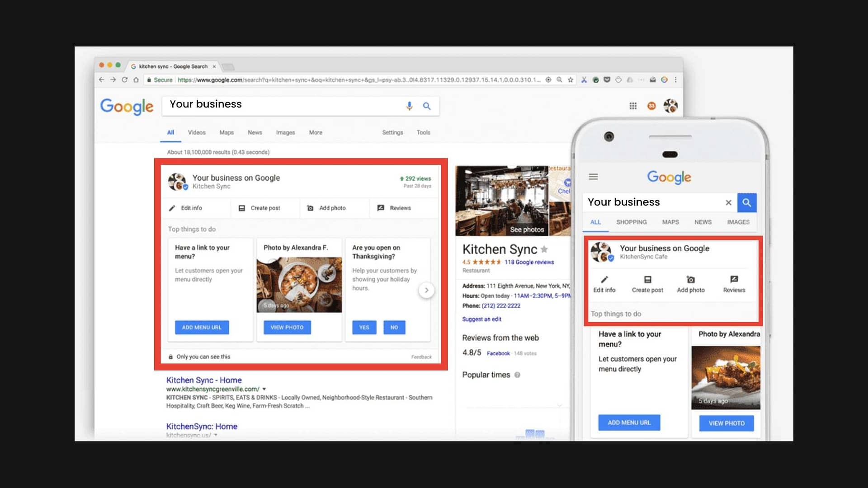Answer YES to Thanksgiving question
This screenshot has height=488, width=868.
pyautogui.click(x=364, y=327)
